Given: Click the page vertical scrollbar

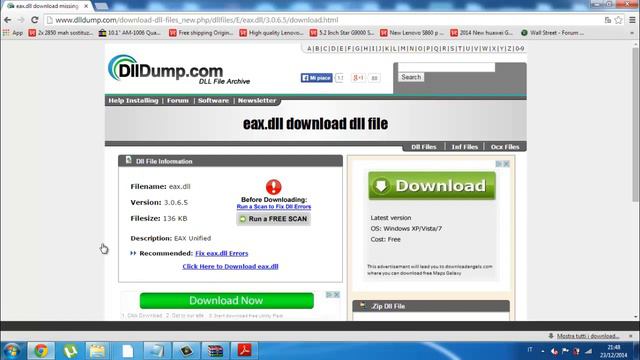Looking at the screenshot, I should pyautogui.click(x=636, y=124).
